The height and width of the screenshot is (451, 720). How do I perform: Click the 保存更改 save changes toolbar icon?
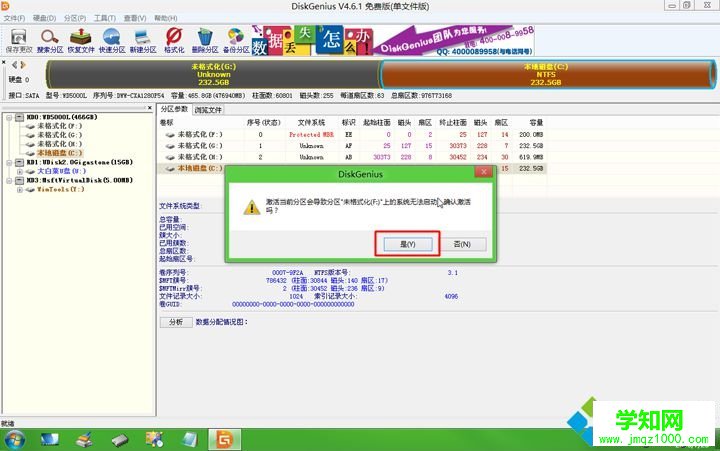(x=19, y=40)
